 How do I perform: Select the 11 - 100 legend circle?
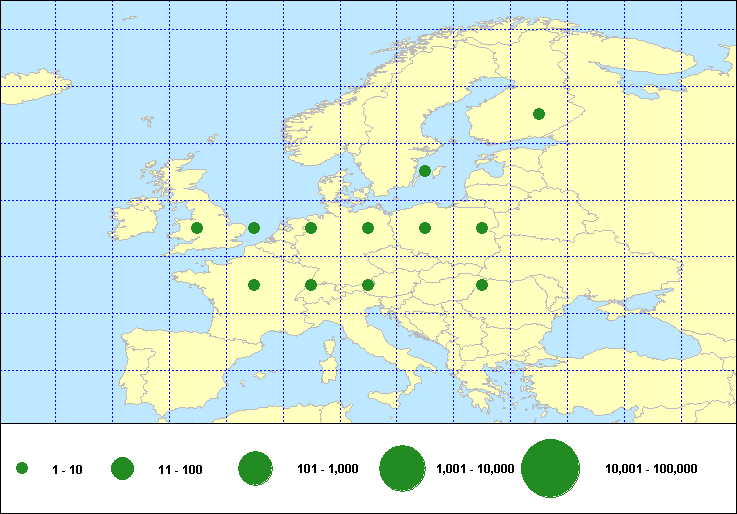click(123, 468)
